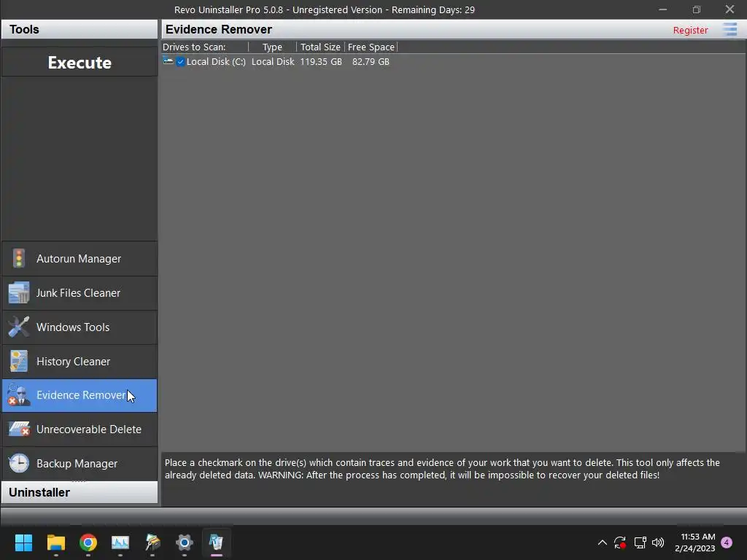Open the notification badge showing 4
The image size is (747, 560).
coord(727,542)
